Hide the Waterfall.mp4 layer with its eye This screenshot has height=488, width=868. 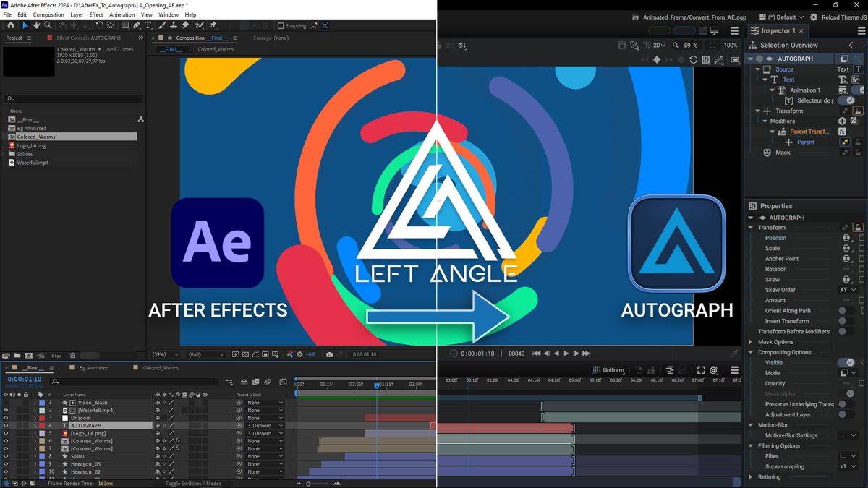(x=6, y=410)
